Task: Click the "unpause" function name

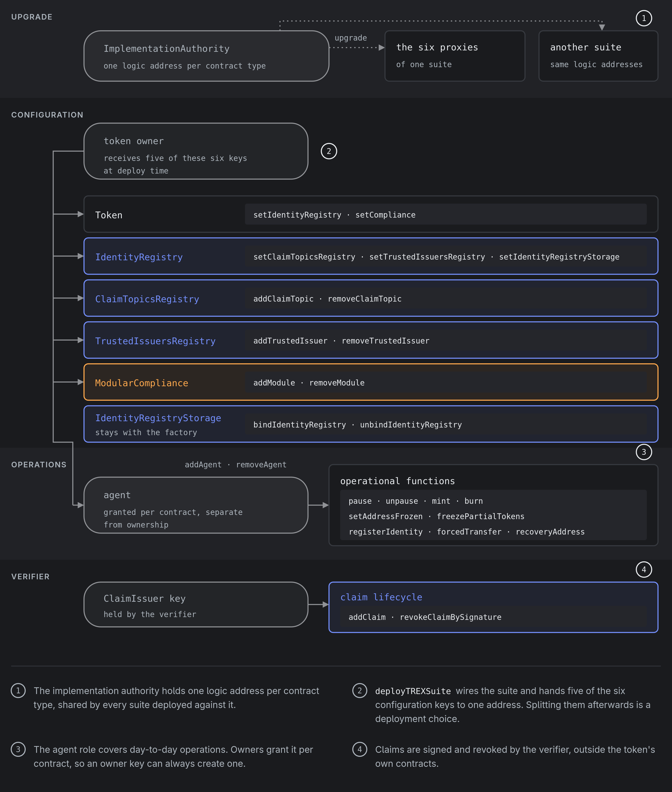Action: click(x=402, y=501)
